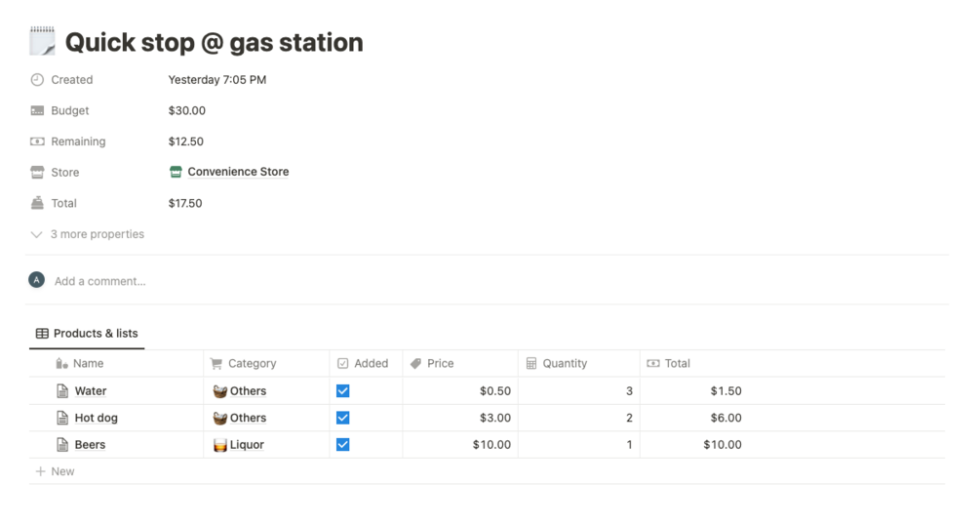Viewport: 980px width, 525px height.
Task: Select the Products & lists tab
Action: click(87, 334)
